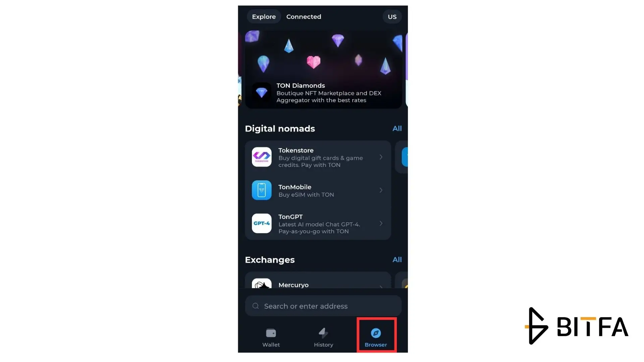Scroll to view Mercuryo exchange details
644x362 pixels.
(317, 284)
